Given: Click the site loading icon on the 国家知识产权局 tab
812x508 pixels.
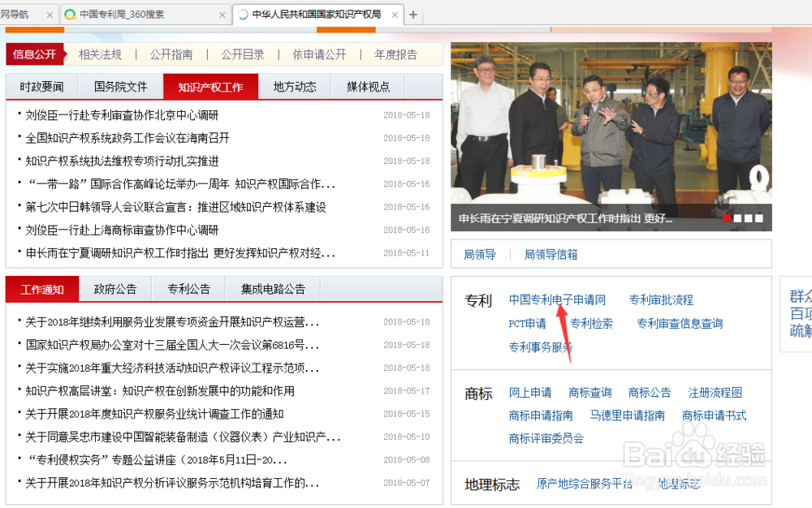Looking at the screenshot, I should click(x=244, y=14).
